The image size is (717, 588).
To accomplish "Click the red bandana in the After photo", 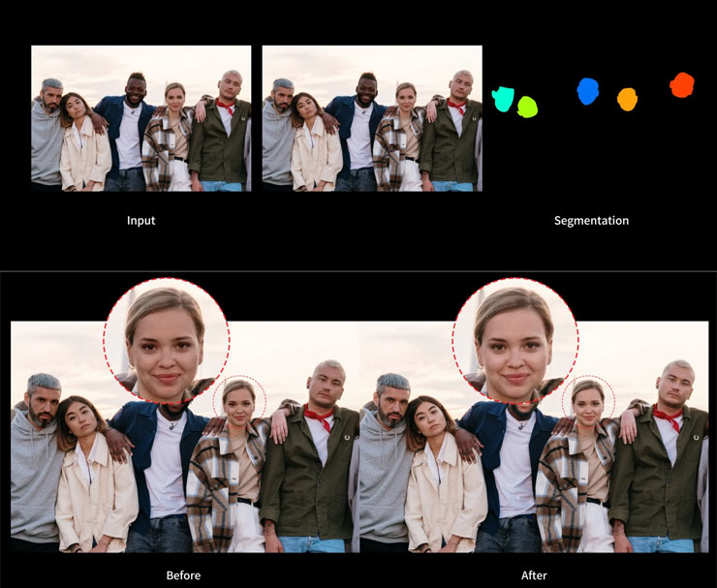I will pyautogui.click(x=667, y=418).
